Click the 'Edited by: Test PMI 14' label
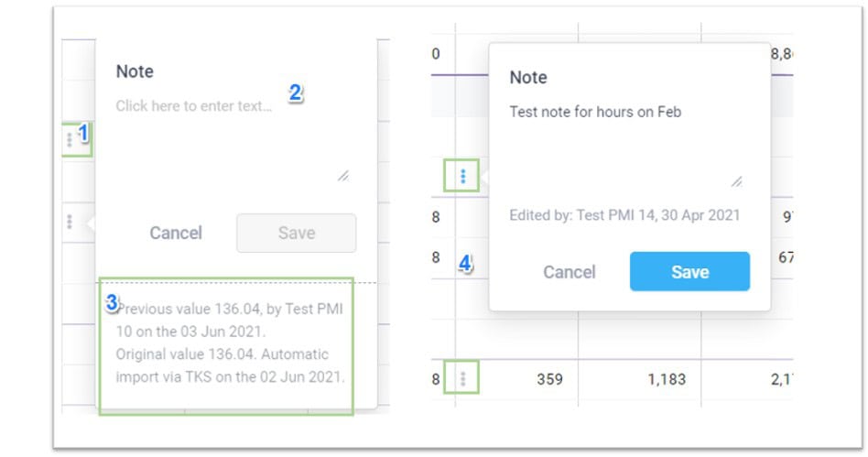This screenshot has width=868, height=457. [624, 215]
